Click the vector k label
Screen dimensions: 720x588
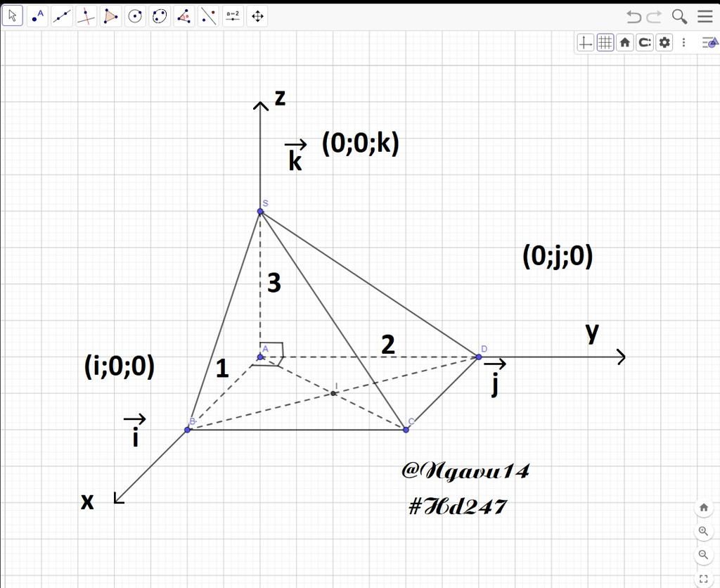295,156
